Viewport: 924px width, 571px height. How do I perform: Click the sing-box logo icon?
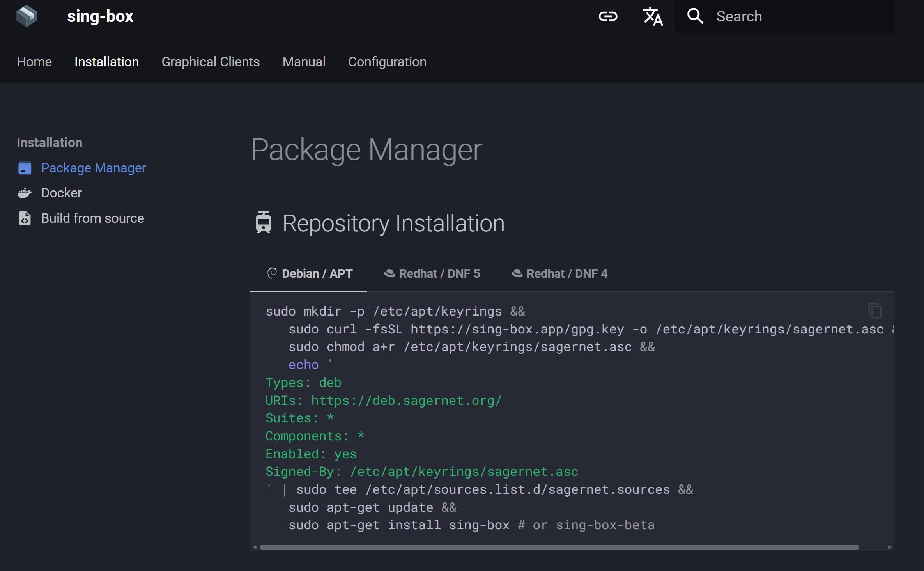pos(27,16)
